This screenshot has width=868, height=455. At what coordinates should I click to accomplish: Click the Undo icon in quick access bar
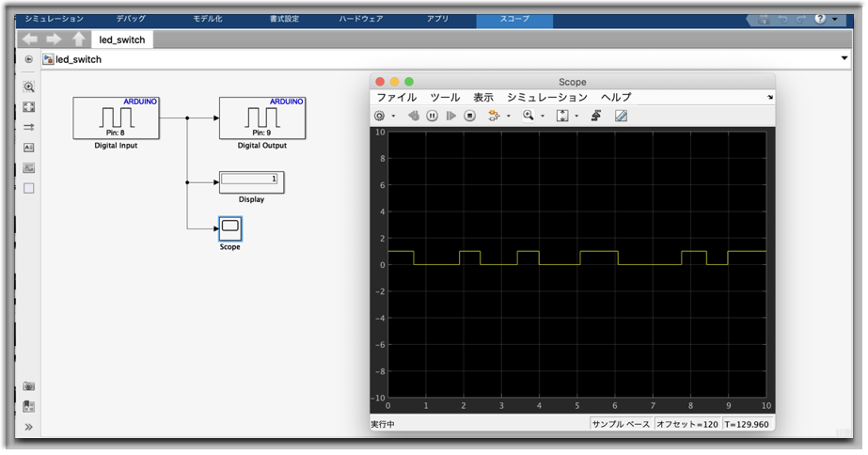[x=782, y=20]
